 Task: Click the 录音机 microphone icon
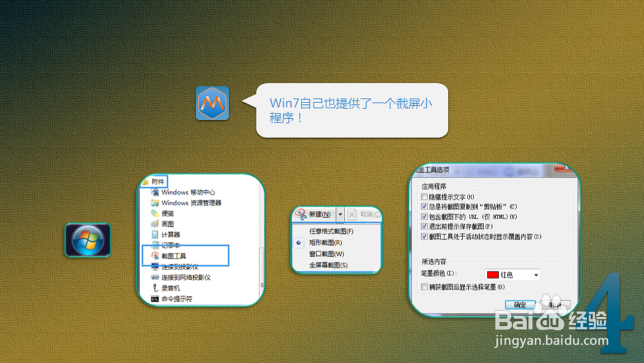click(x=155, y=288)
